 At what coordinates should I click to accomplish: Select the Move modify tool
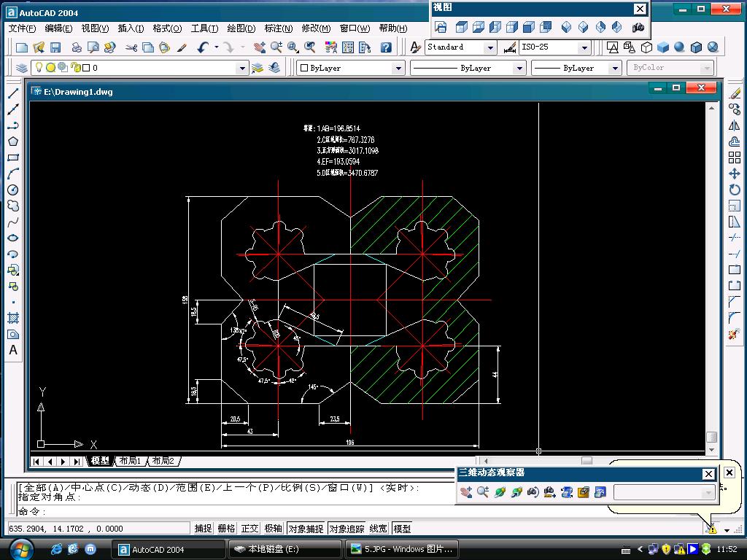pos(735,174)
